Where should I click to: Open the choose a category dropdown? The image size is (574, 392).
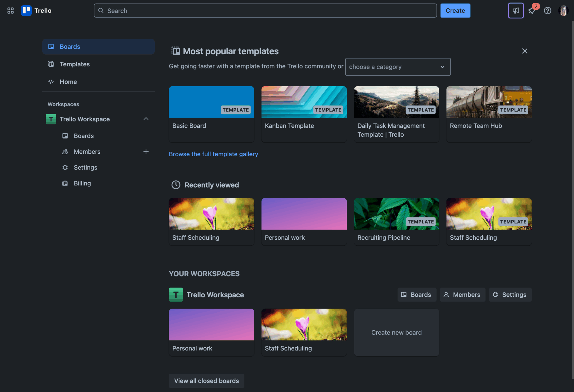click(398, 67)
